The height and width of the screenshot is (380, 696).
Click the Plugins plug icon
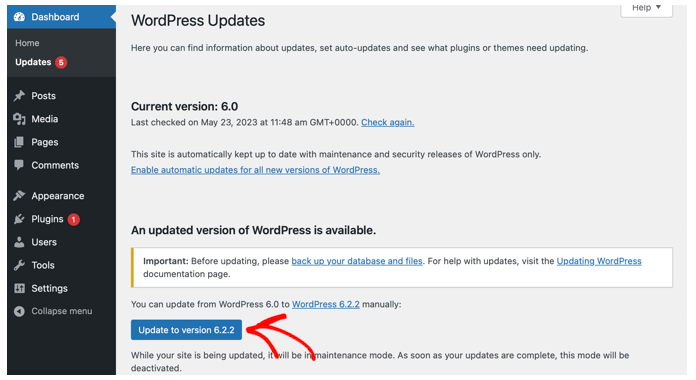pyautogui.click(x=19, y=219)
